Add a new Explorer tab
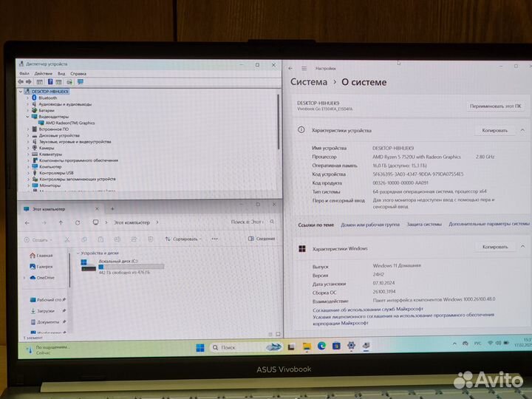Screen dimensions: 532x399 [x=112, y=208]
